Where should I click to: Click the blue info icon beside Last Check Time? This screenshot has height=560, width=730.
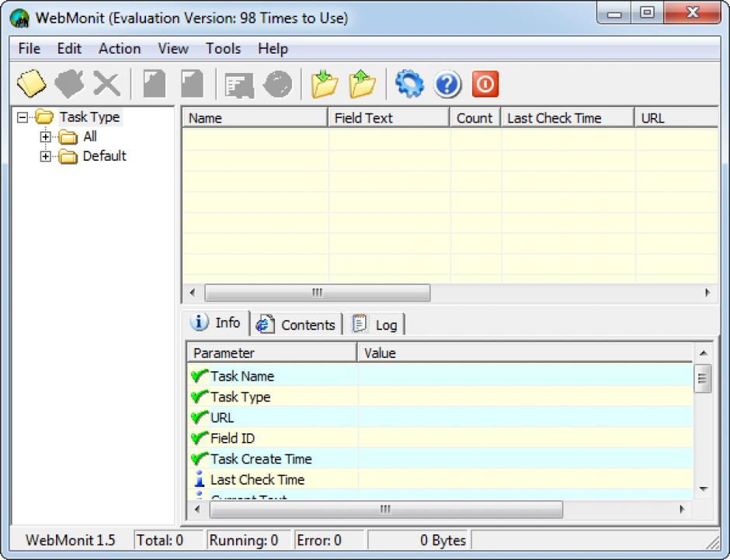coord(200,479)
